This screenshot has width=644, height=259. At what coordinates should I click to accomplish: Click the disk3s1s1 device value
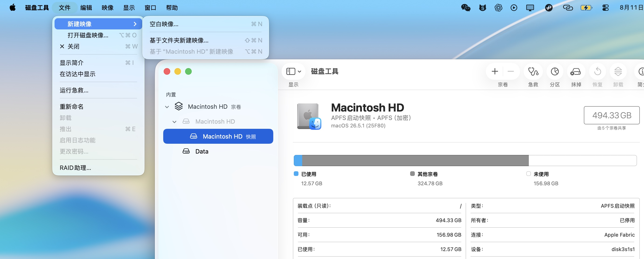click(x=623, y=249)
